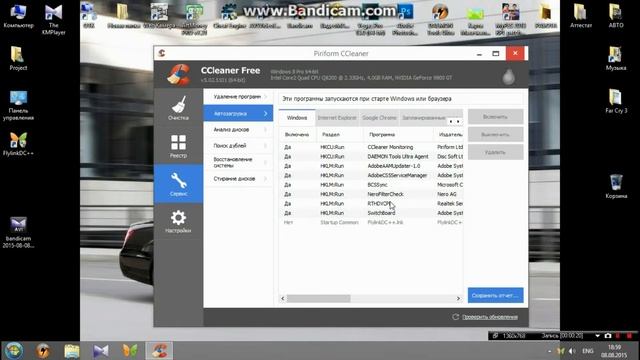The height and width of the screenshot is (360, 640).
Task: Select the Сервис wrench tools section
Action: pos(178,184)
